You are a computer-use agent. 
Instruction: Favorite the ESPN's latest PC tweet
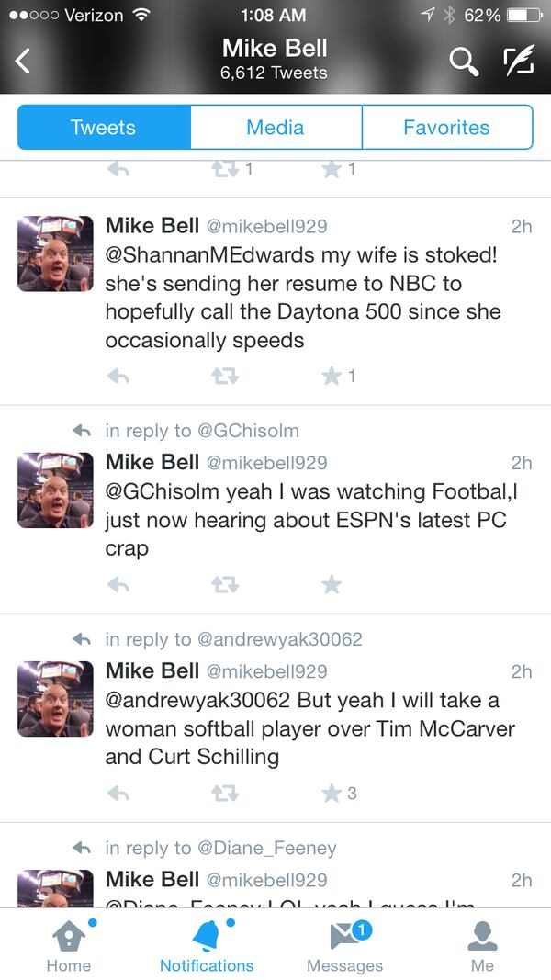point(332,584)
